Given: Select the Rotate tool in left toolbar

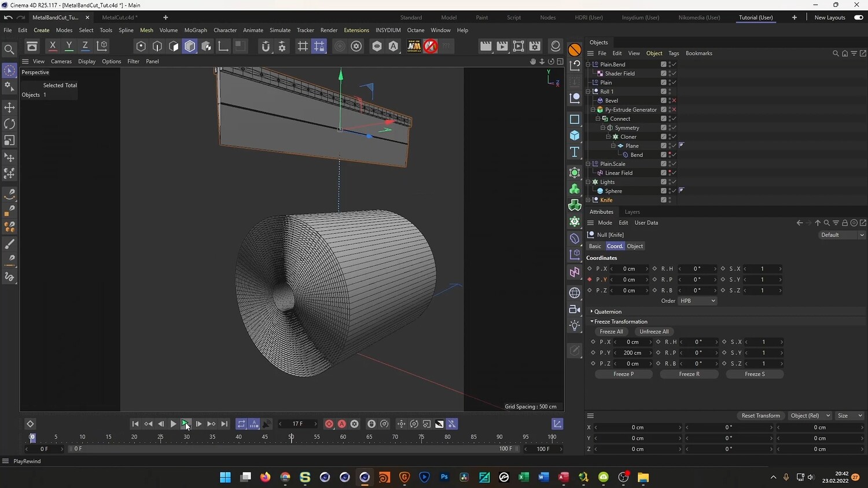Looking at the screenshot, I should 9,124.
